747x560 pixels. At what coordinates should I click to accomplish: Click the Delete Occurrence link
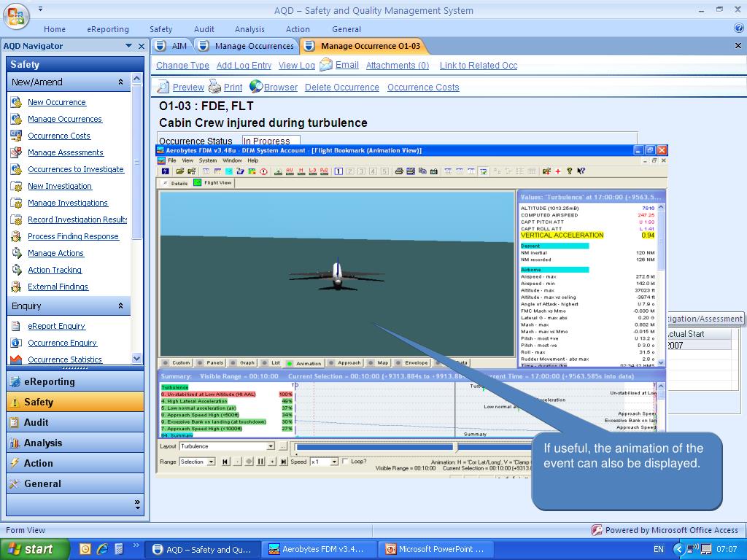[342, 87]
